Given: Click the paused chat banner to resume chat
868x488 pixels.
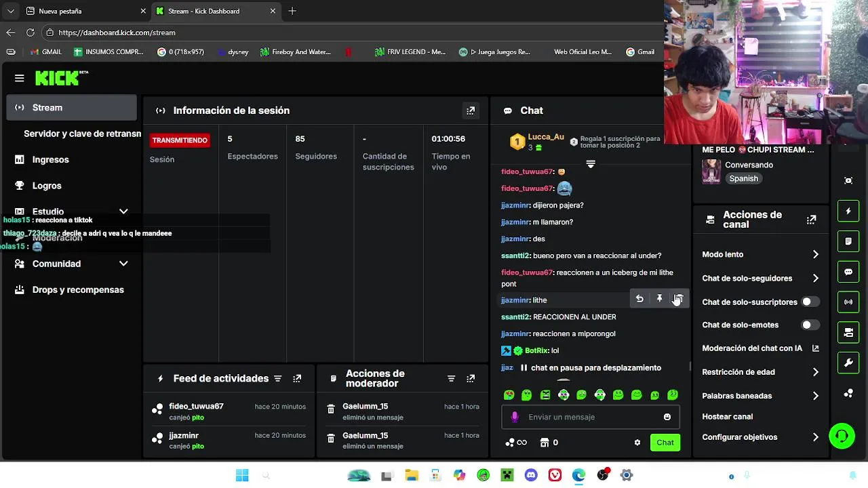Looking at the screenshot, I should pos(590,368).
